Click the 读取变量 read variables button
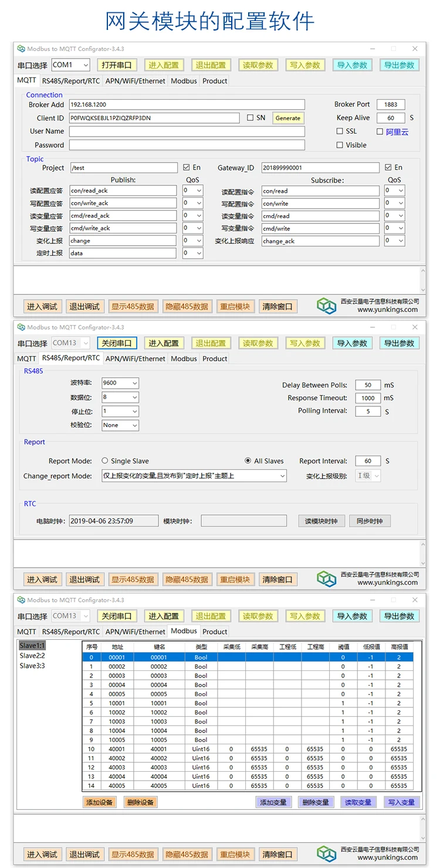Viewport: 440px width, 868px height. (x=358, y=802)
